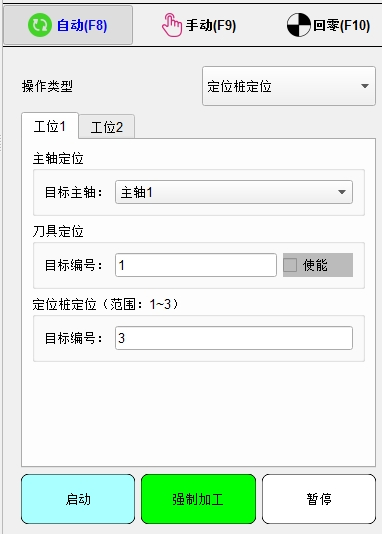The height and width of the screenshot is (534, 382).
Task: Switch to 回零(F10) mode
Action: pos(329,25)
